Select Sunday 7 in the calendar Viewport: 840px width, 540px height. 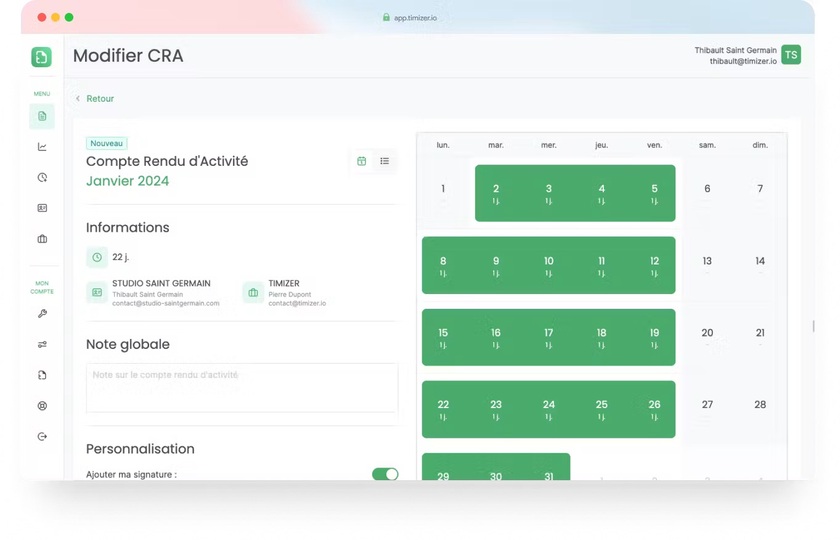click(x=760, y=189)
